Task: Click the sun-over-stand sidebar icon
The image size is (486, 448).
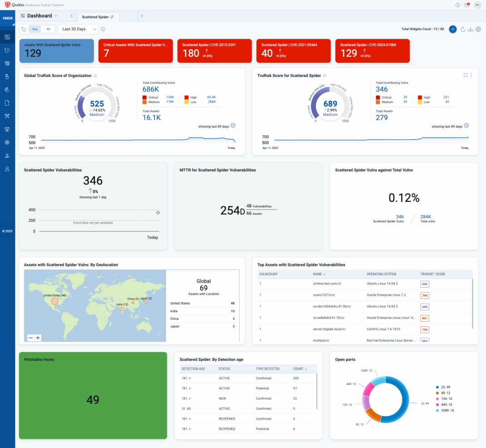Action: [7, 156]
